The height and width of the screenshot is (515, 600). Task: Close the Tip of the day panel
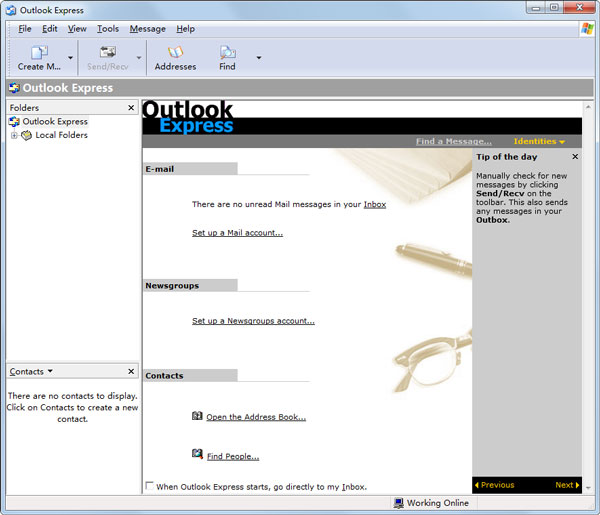pyautogui.click(x=575, y=156)
